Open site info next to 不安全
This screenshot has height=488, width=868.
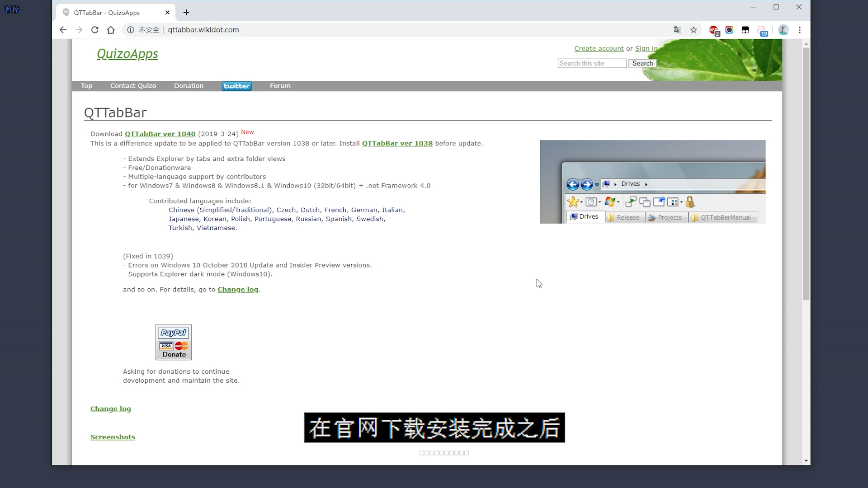point(131,30)
